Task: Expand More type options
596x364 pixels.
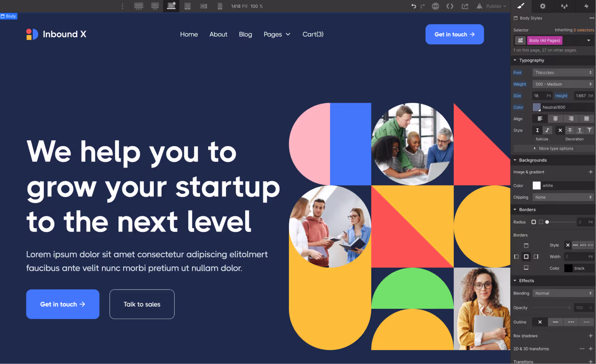Action: tap(554, 149)
